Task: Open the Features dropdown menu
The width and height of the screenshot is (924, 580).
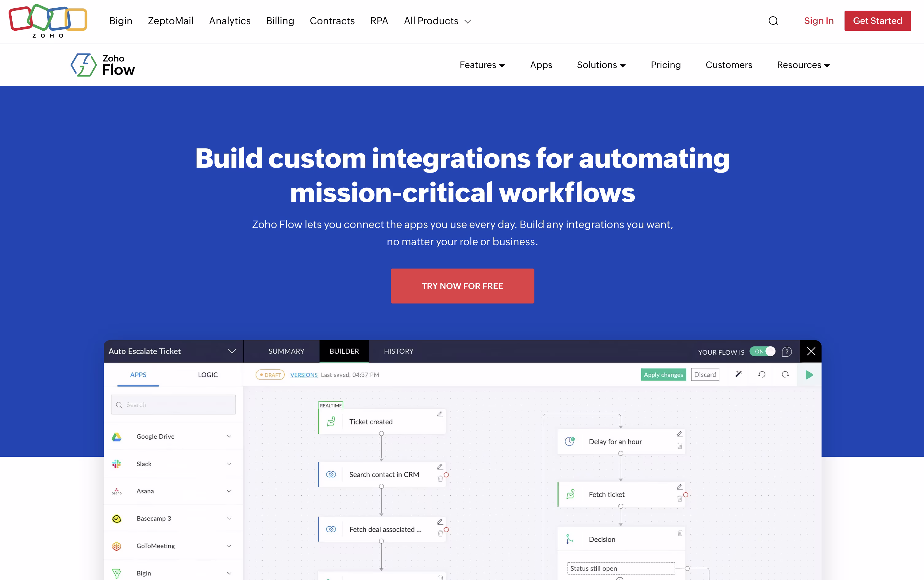Action: [482, 65]
